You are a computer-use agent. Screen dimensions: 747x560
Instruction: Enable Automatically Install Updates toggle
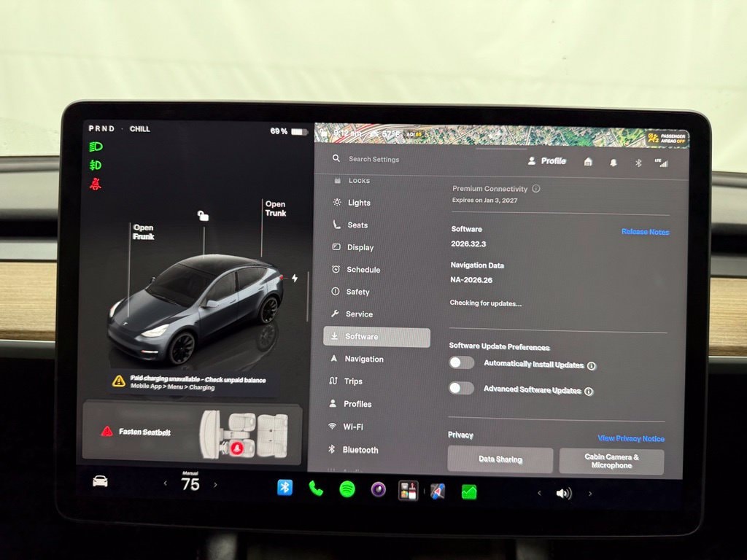[x=462, y=363]
